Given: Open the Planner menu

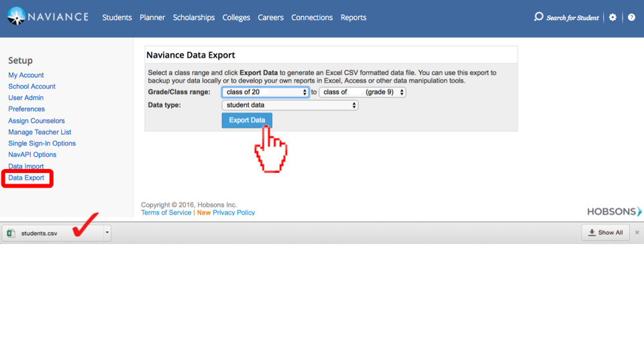Looking at the screenshot, I should (x=152, y=17).
